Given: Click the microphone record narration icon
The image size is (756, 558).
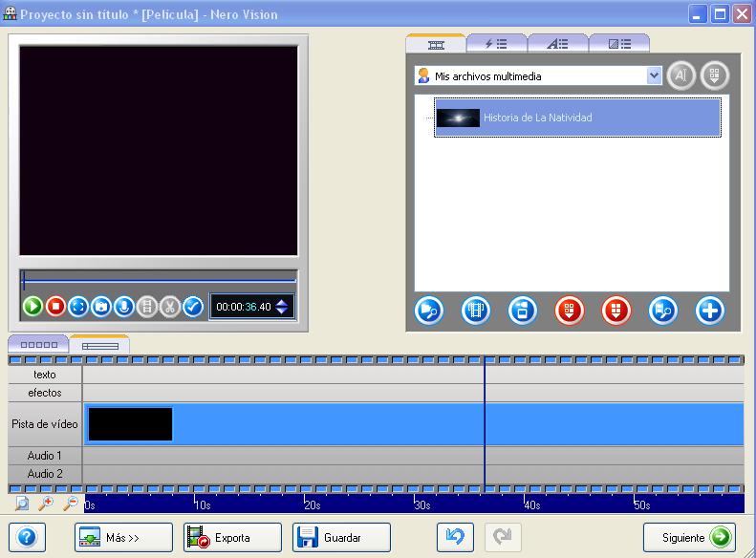Looking at the screenshot, I should tap(123, 307).
